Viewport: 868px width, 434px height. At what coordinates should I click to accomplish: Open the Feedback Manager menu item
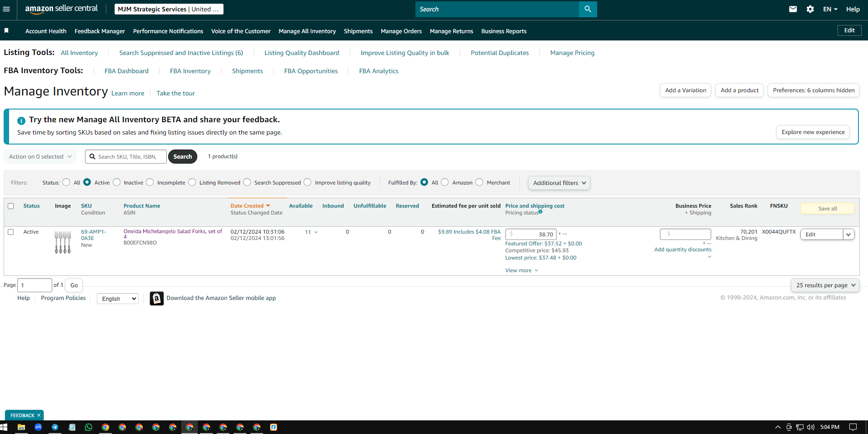click(x=100, y=31)
